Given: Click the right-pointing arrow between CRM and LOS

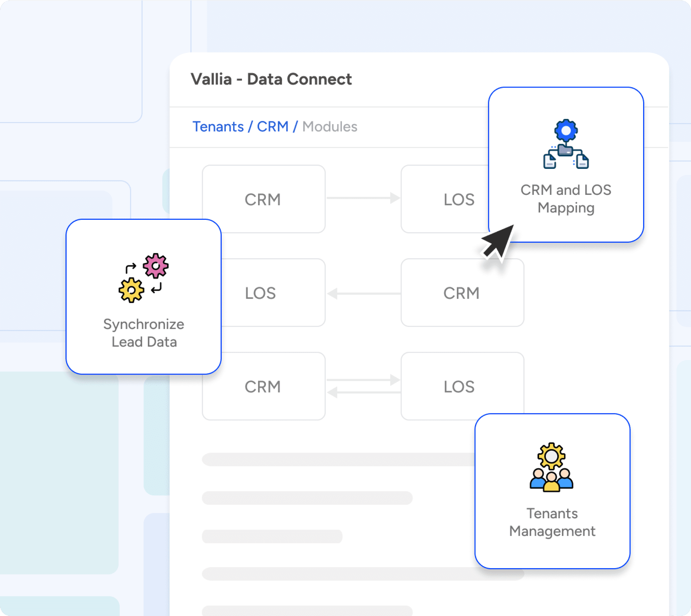Looking at the screenshot, I should (x=363, y=198).
